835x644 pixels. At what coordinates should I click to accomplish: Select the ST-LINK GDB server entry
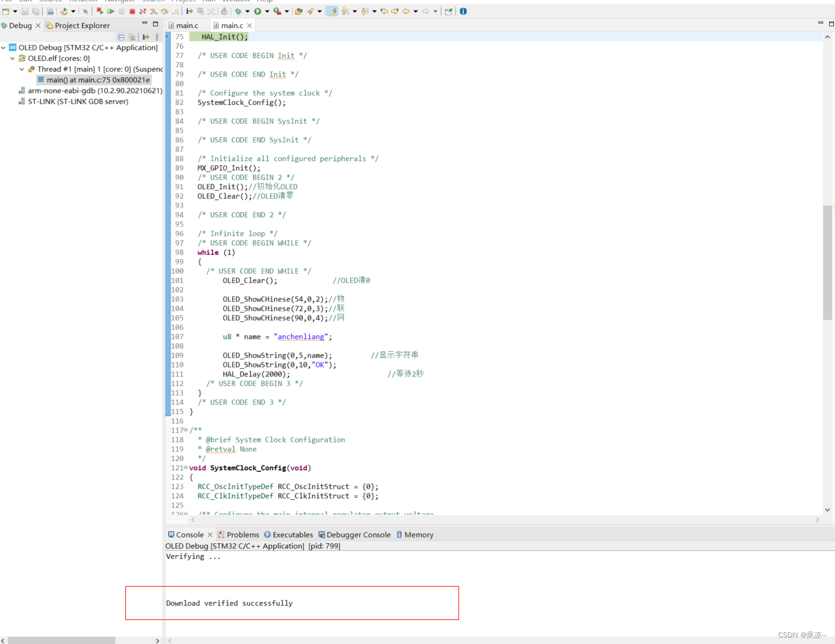(x=73, y=101)
